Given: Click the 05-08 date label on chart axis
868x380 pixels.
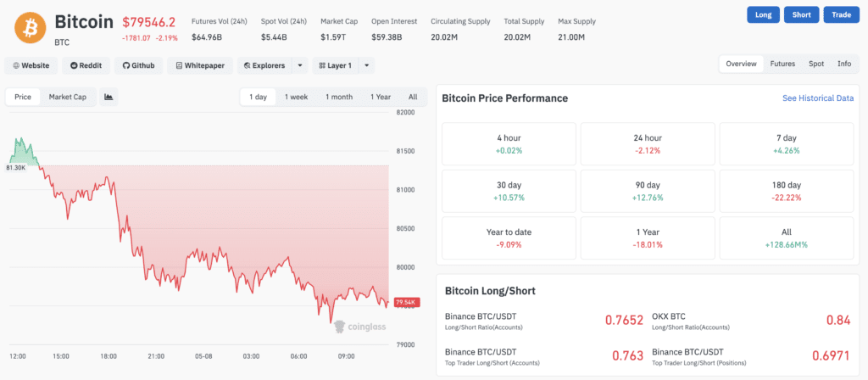Looking at the screenshot, I should click(x=203, y=356).
